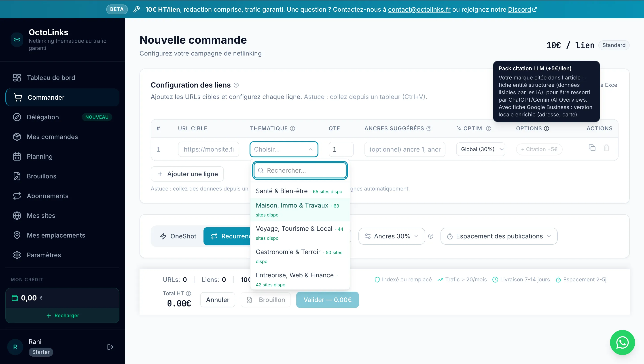The height and width of the screenshot is (364, 644).
Task: Click the Brouillon button
Action: pos(266,300)
